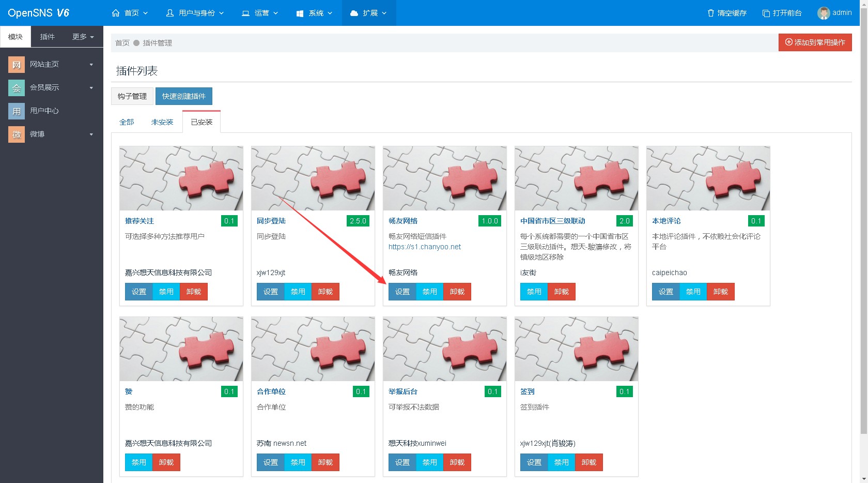Click the 首页 breadcrumb link
868x483 pixels.
pos(122,43)
